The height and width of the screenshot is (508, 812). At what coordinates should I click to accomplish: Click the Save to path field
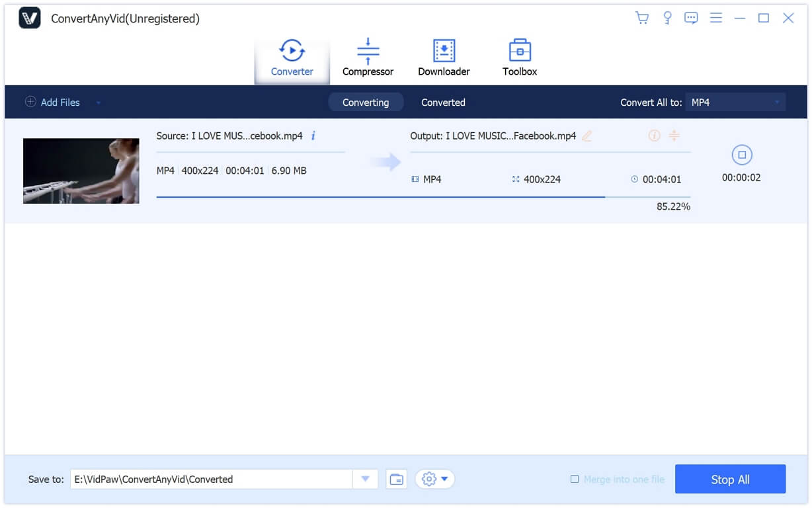(x=211, y=479)
